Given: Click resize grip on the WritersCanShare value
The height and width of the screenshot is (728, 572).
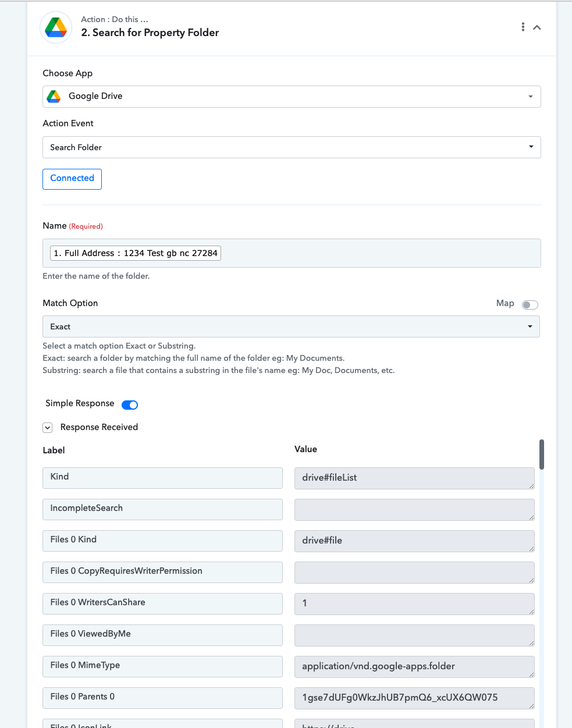Looking at the screenshot, I should [531, 612].
